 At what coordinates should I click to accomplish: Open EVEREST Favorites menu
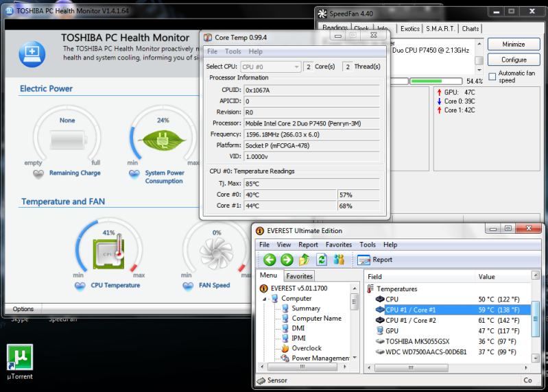coord(339,245)
